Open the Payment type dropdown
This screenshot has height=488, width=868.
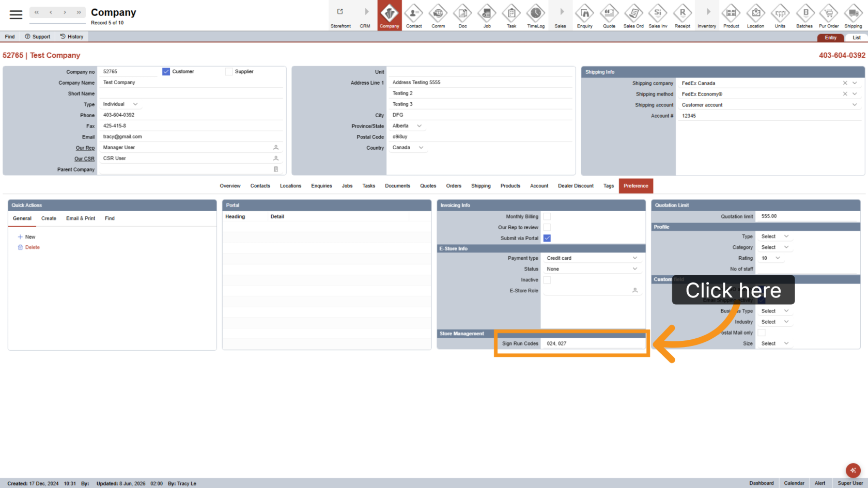pos(592,258)
